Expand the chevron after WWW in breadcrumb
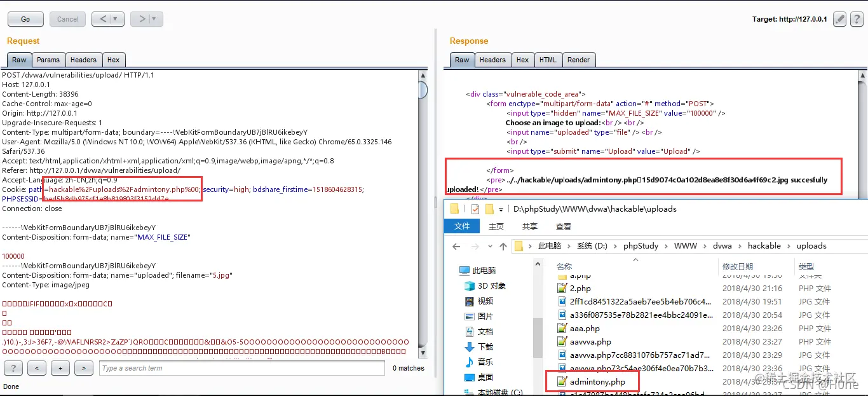The image size is (868, 396). click(x=705, y=246)
